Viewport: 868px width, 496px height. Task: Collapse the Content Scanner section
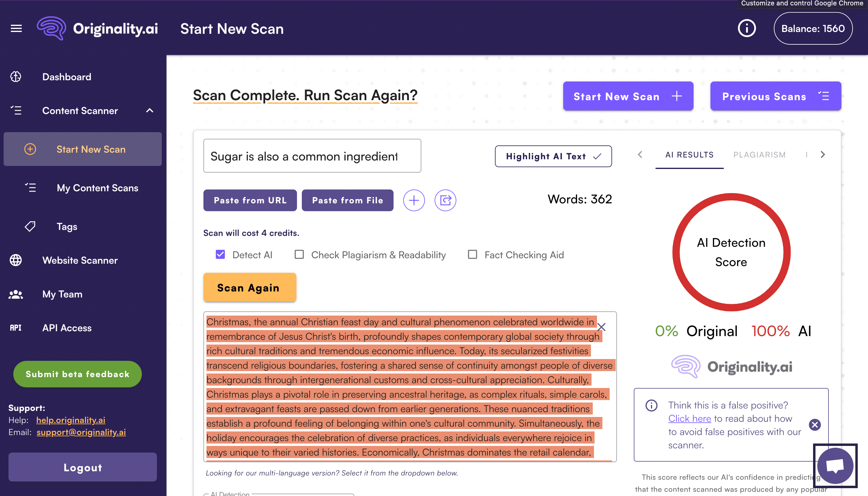[x=150, y=110]
